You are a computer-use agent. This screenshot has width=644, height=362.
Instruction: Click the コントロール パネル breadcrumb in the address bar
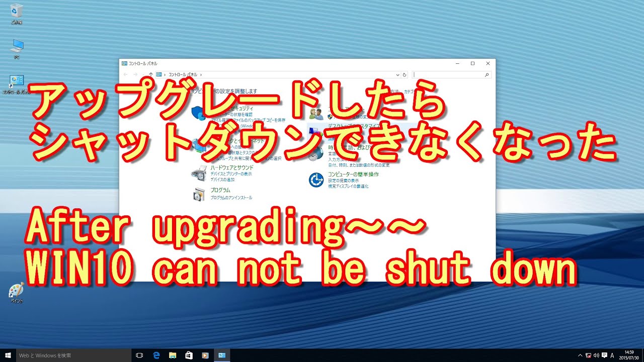(x=183, y=74)
